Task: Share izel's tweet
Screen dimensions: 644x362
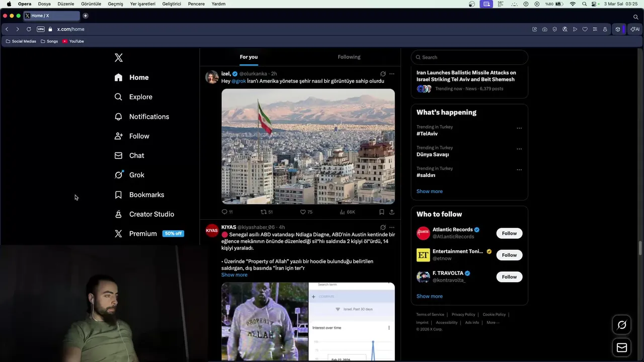Action: 391,212
